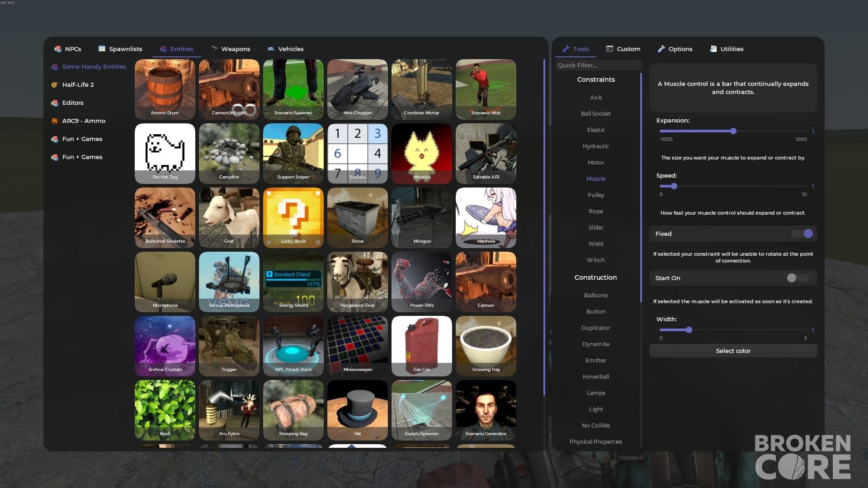Select the Pet the Dog entity
This screenshot has height=488, width=868.
(x=165, y=154)
